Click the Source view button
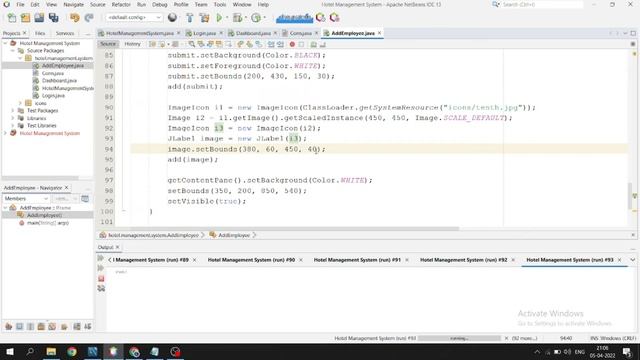Screen dimensions: 640x360 108,44
